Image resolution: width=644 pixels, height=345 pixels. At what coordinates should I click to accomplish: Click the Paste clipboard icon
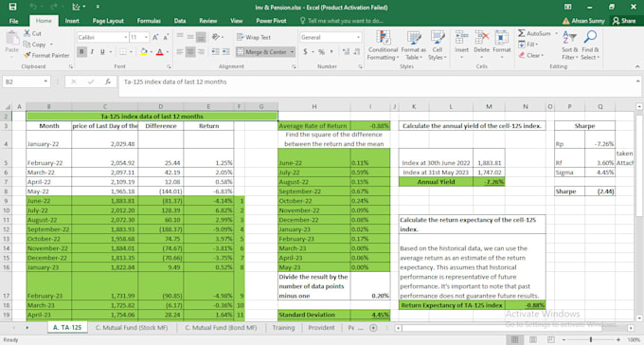point(12,39)
